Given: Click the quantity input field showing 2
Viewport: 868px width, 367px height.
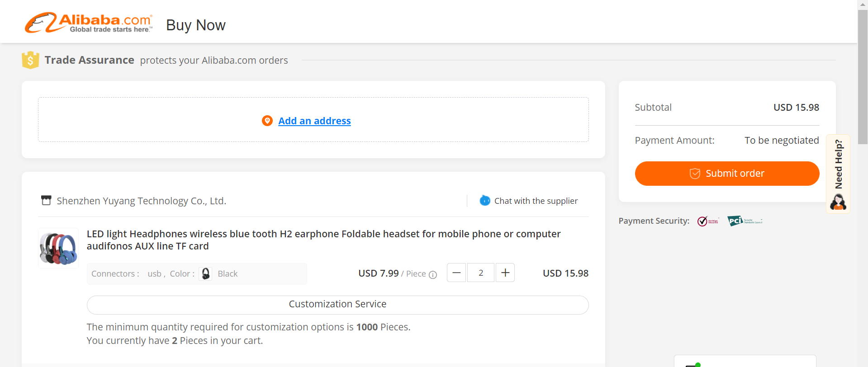Looking at the screenshot, I should [481, 273].
